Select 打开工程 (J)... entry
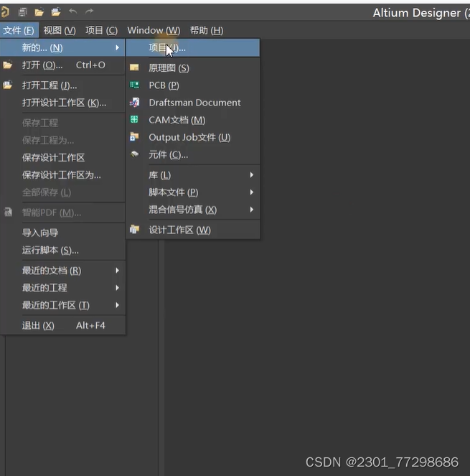 click(x=62, y=85)
